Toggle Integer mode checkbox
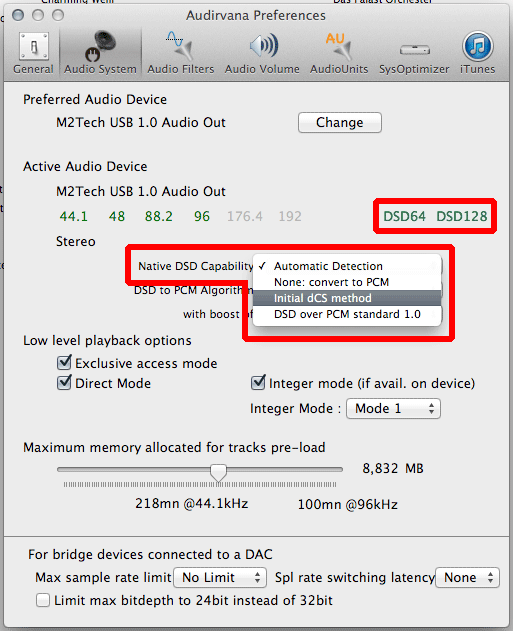This screenshot has height=631, width=513. pos(258,383)
